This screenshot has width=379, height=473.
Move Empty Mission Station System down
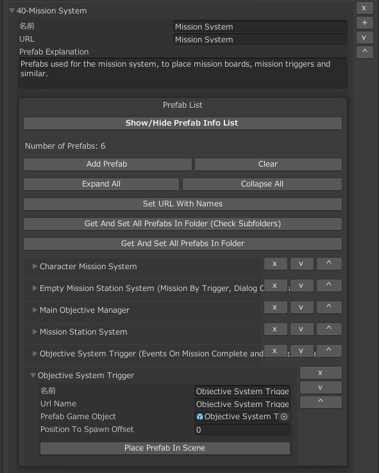302,286
